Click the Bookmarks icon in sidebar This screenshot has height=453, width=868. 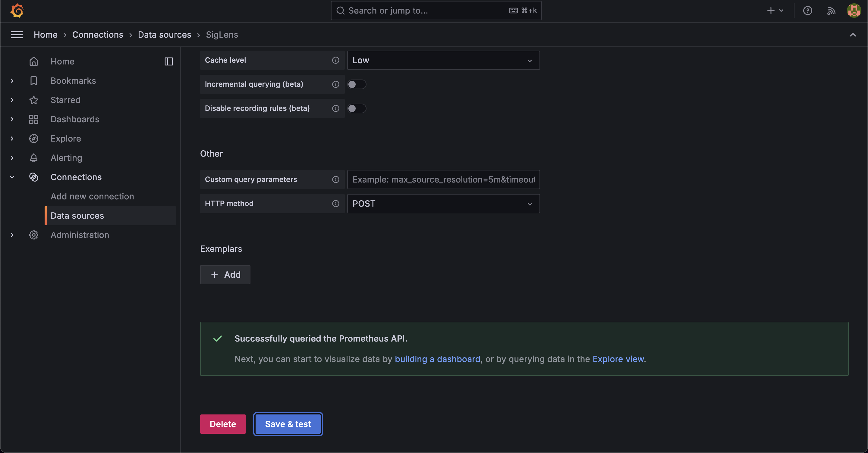(x=34, y=81)
